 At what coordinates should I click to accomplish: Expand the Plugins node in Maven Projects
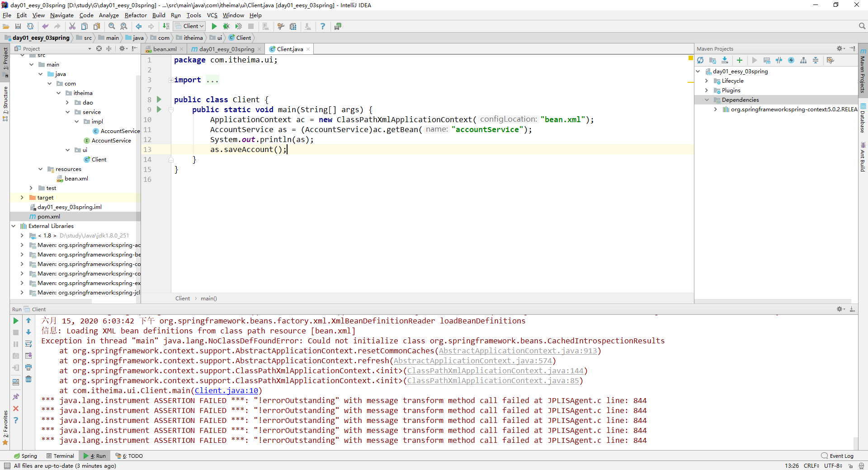pyautogui.click(x=707, y=90)
